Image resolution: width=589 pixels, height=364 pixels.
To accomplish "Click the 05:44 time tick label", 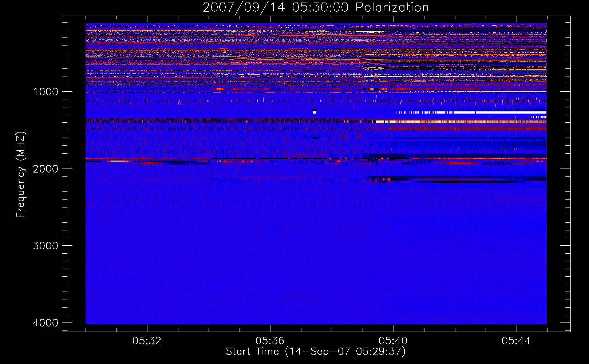I will (516, 341).
